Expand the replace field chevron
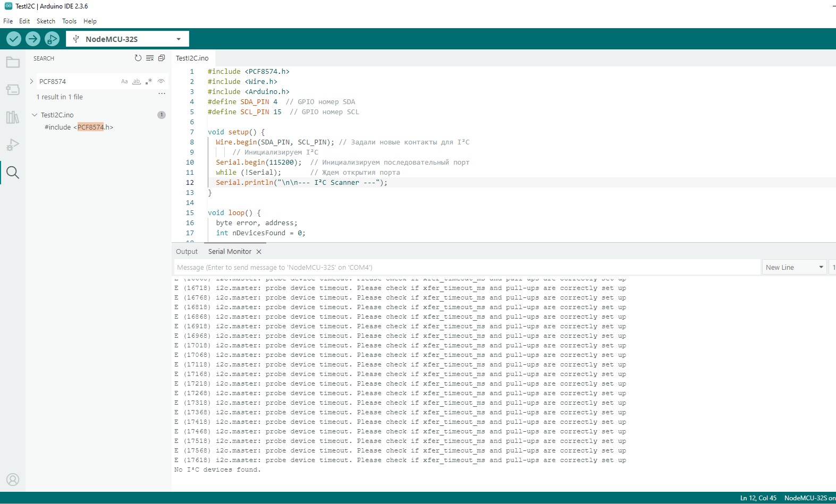The image size is (836, 504). coord(32,81)
